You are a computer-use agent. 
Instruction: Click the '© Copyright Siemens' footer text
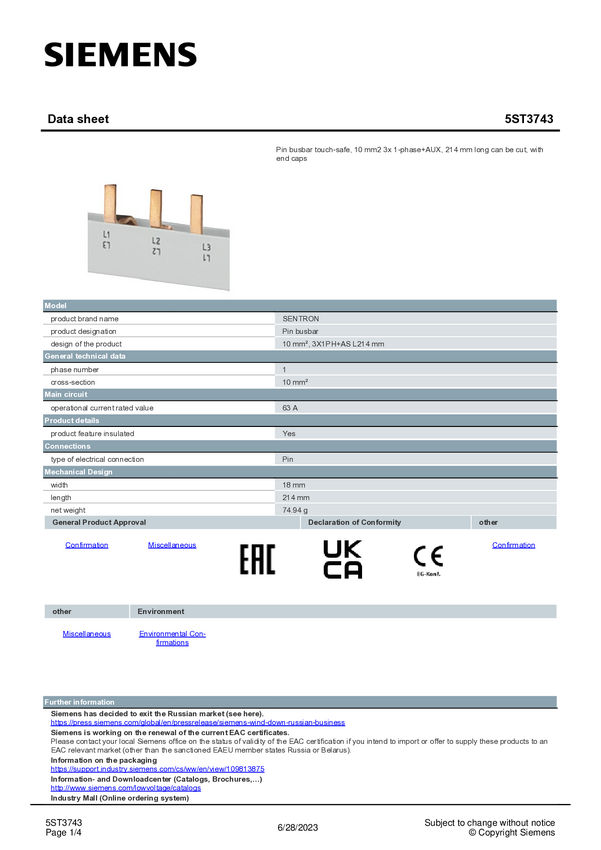tap(512, 833)
